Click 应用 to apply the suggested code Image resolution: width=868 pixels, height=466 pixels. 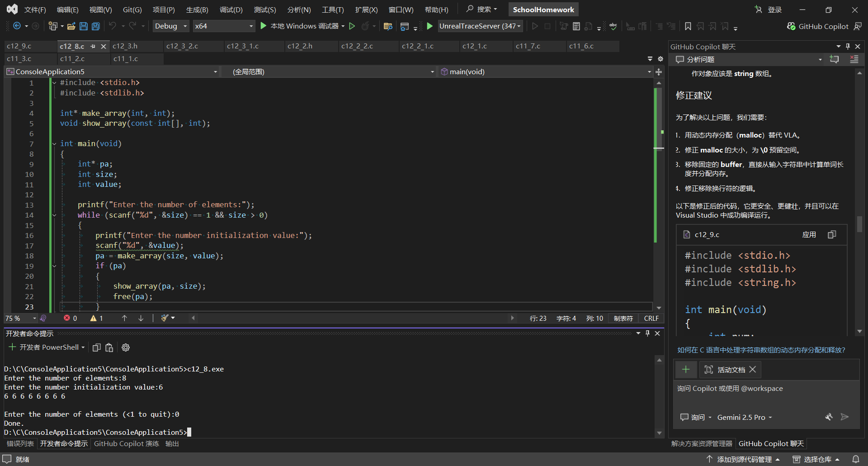coord(809,234)
